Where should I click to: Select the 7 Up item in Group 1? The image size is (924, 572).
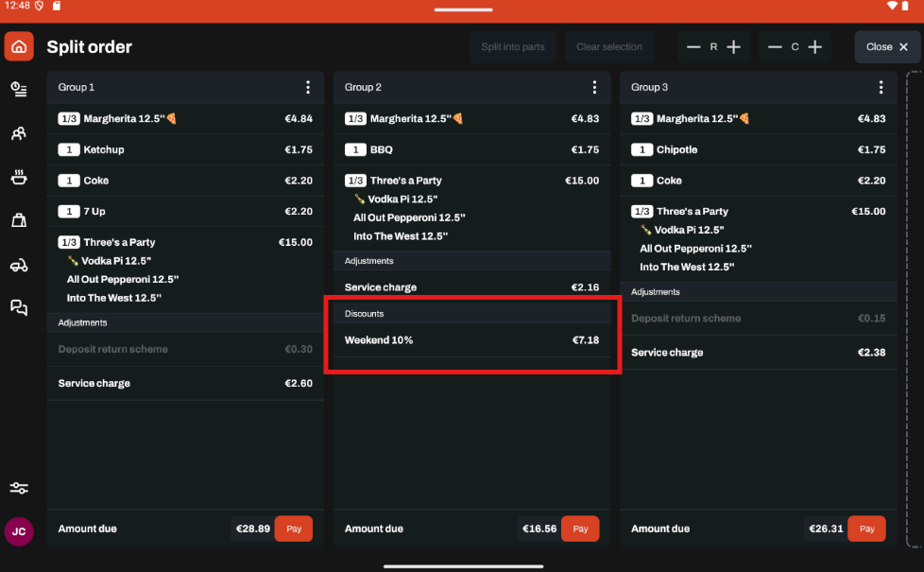point(185,211)
